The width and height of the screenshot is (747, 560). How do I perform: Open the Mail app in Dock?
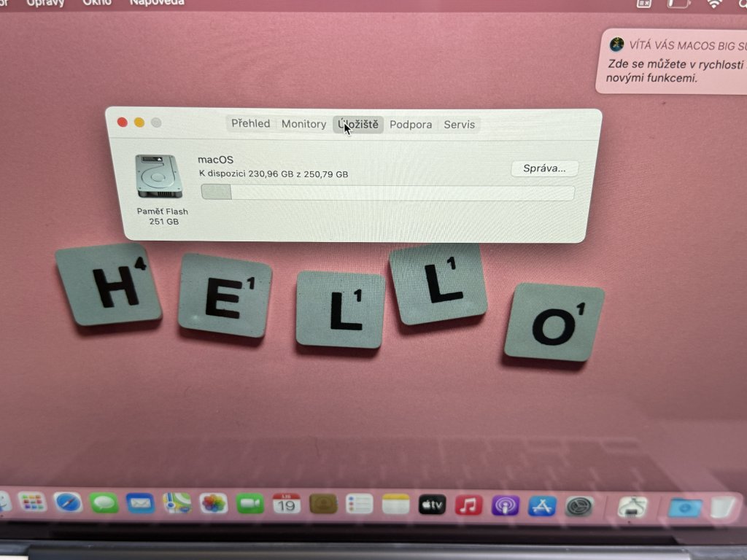coord(140,503)
